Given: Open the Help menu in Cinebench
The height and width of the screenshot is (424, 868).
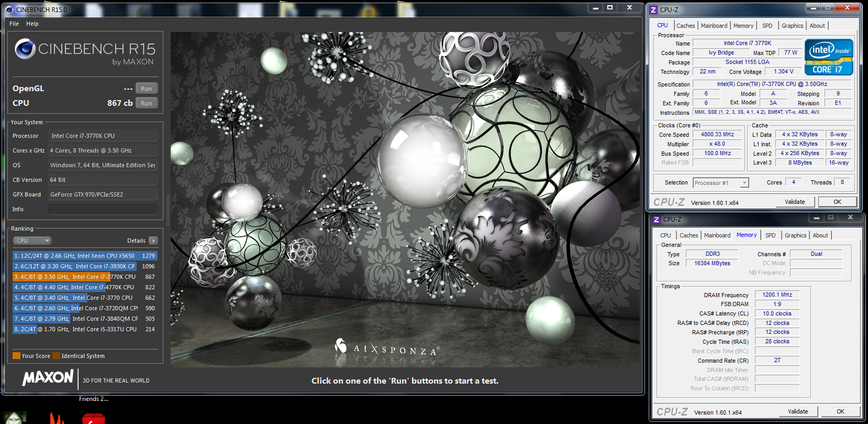Looking at the screenshot, I should (x=32, y=24).
